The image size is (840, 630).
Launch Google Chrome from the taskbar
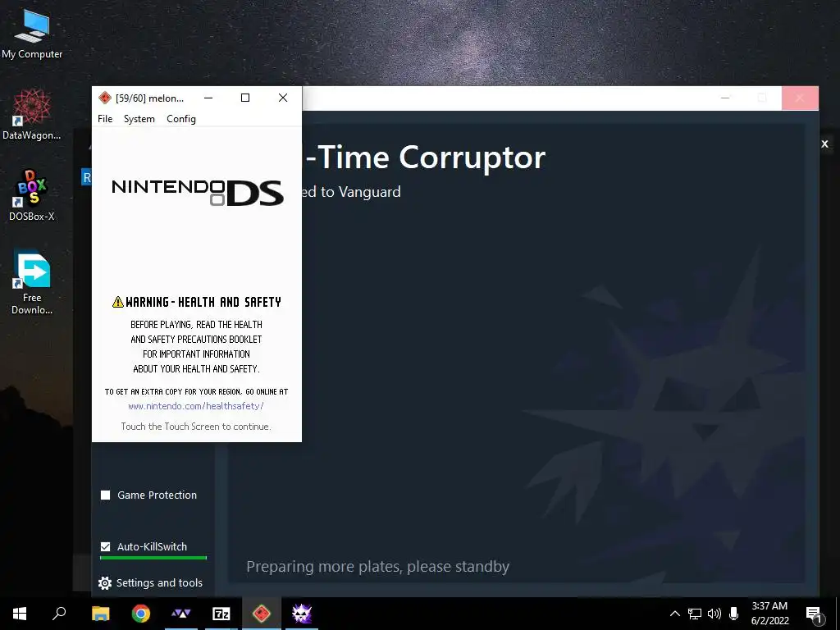pyautogui.click(x=141, y=614)
